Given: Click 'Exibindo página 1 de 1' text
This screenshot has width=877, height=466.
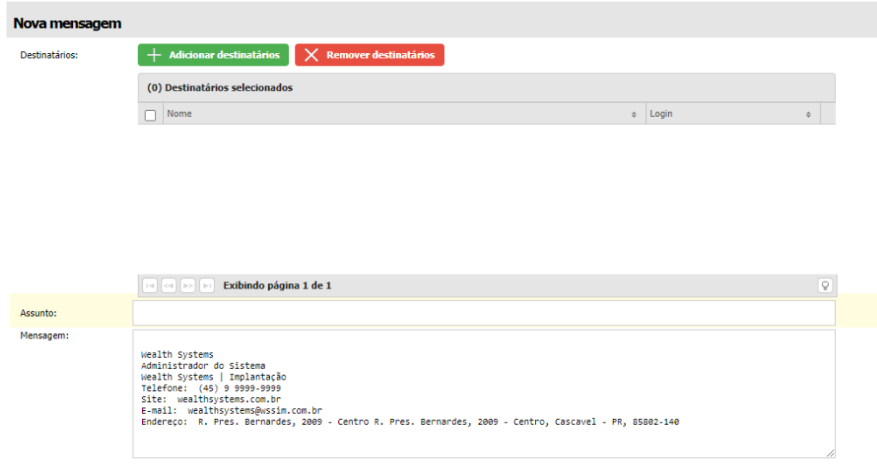Looking at the screenshot, I should click(x=277, y=286).
